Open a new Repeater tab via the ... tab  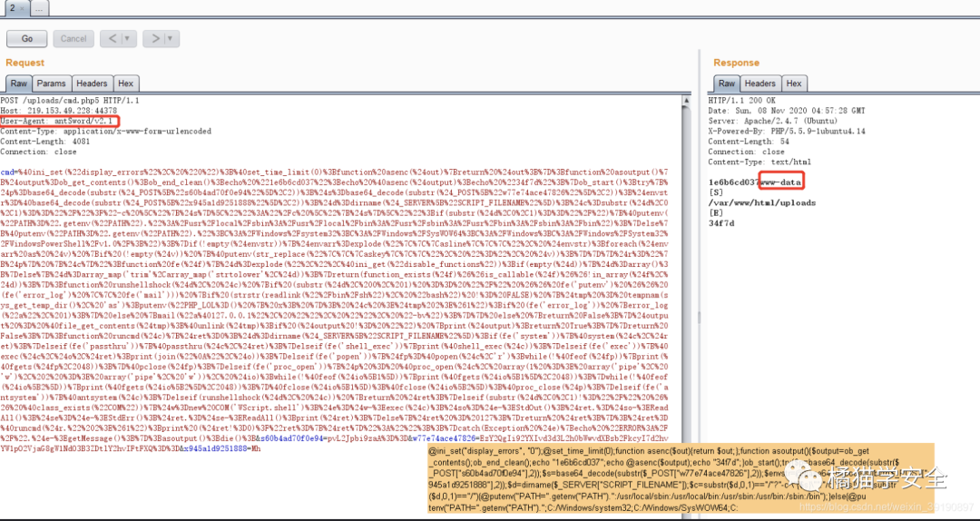[39, 9]
